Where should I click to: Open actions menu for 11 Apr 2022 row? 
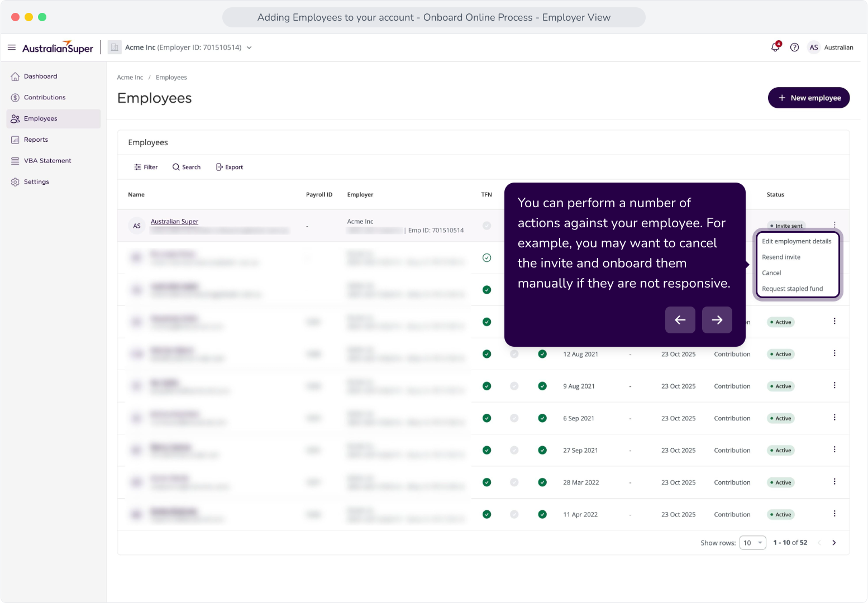click(x=834, y=514)
